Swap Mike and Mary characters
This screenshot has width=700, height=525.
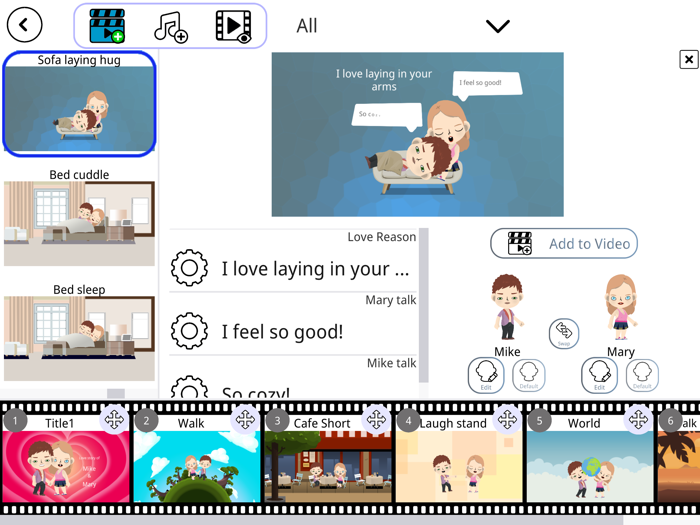tap(564, 333)
